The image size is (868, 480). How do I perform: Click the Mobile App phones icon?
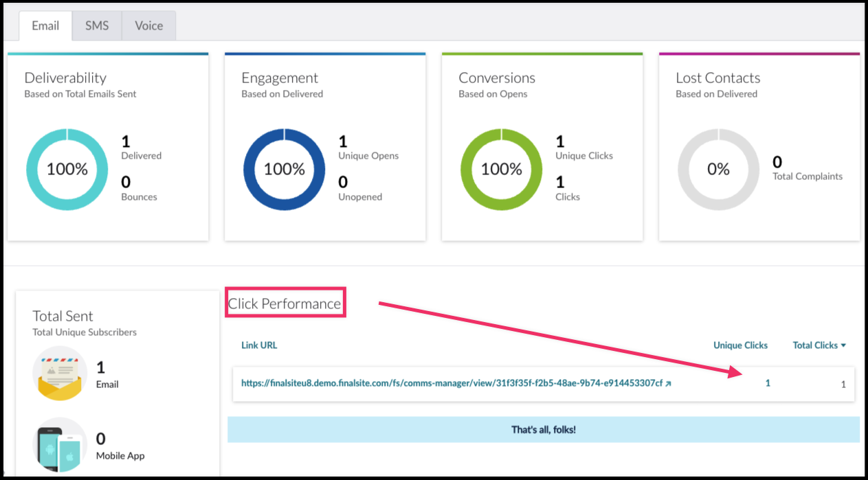pos(60,446)
